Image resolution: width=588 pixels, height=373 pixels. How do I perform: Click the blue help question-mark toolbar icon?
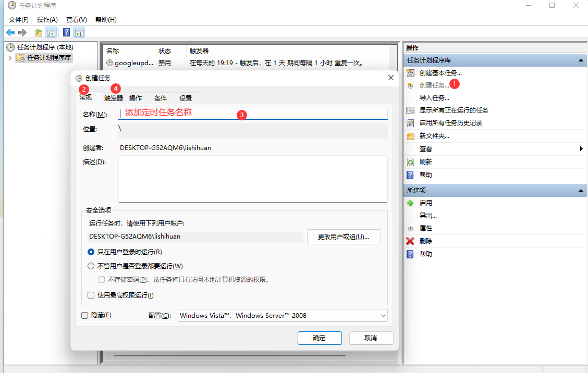(66, 33)
